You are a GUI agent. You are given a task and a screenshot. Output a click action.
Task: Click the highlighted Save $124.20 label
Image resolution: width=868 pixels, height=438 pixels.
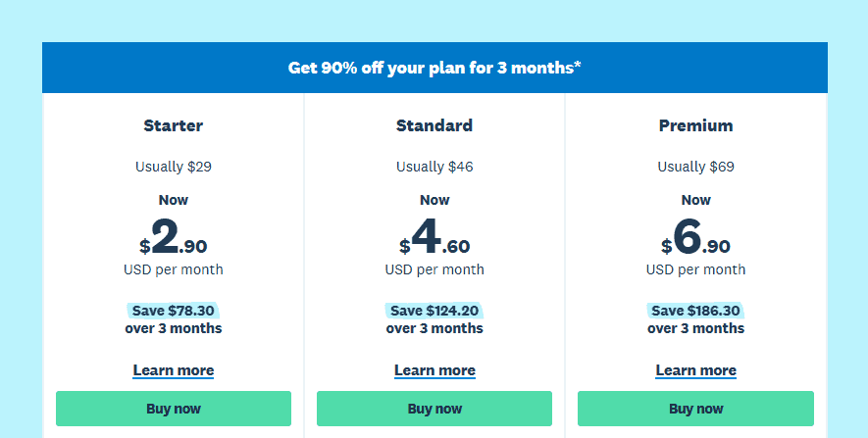434,311
